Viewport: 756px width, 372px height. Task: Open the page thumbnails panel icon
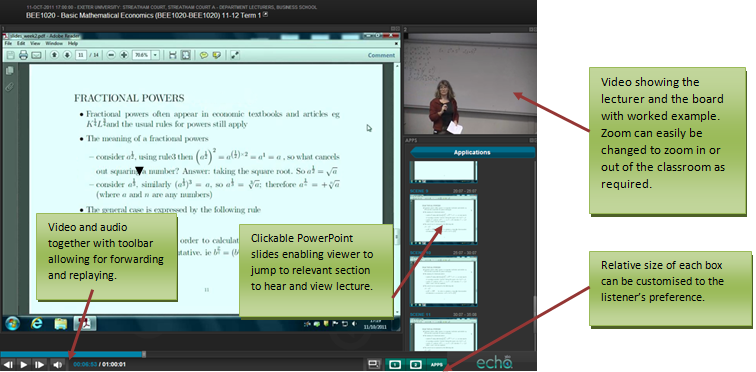[x=9, y=71]
